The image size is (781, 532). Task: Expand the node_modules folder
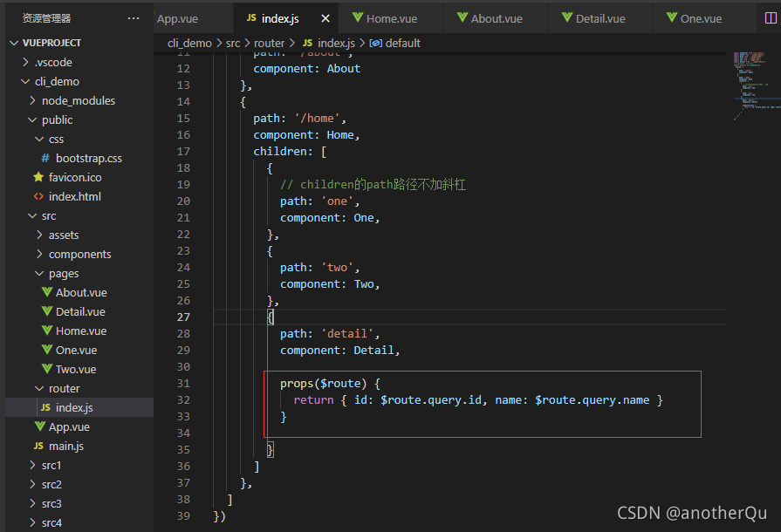33,100
